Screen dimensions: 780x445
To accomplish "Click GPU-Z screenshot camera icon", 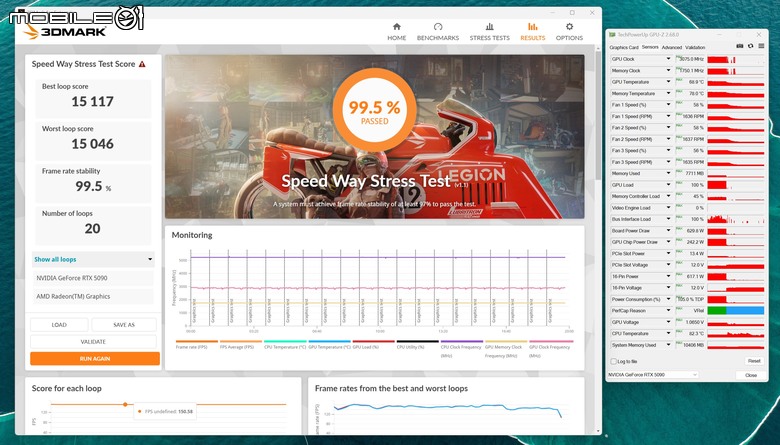I will [x=740, y=46].
